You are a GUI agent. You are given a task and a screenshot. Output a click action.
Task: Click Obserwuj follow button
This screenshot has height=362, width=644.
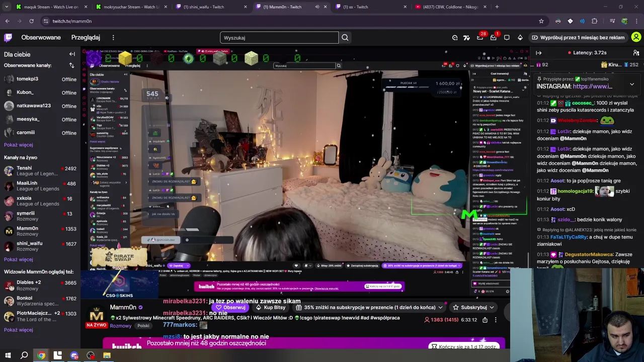(x=230, y=307)
